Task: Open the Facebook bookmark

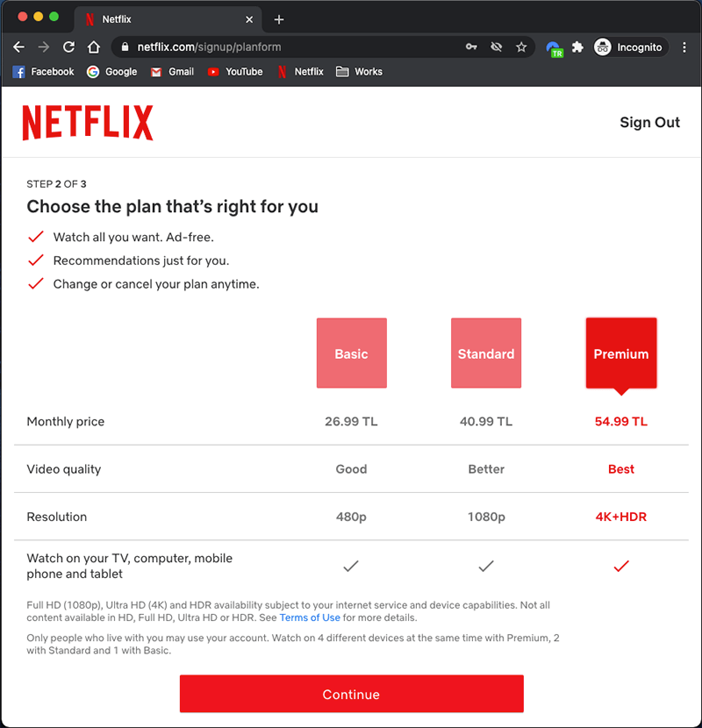Action: point(43,71)
